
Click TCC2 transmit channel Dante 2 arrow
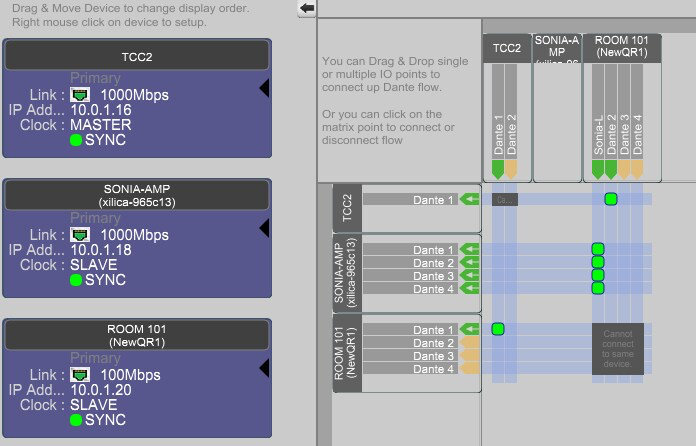pyautogui.click(x=511, y=170)
